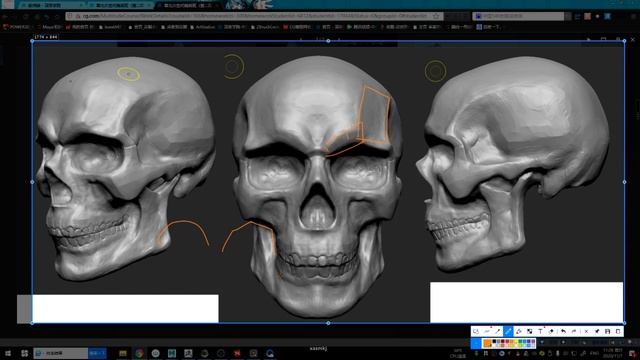Open Google Chrome from the taskbar
The image size is (640, 360).
click(139, 353)
